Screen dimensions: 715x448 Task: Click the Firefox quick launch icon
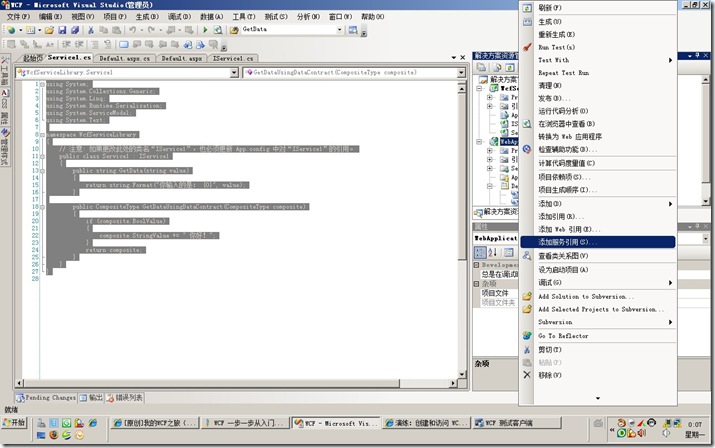(54, 435)
